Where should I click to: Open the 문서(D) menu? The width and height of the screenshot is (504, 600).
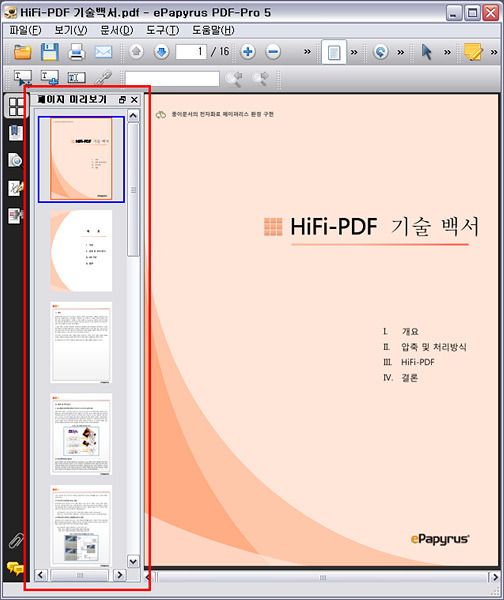tap(117, 30)
